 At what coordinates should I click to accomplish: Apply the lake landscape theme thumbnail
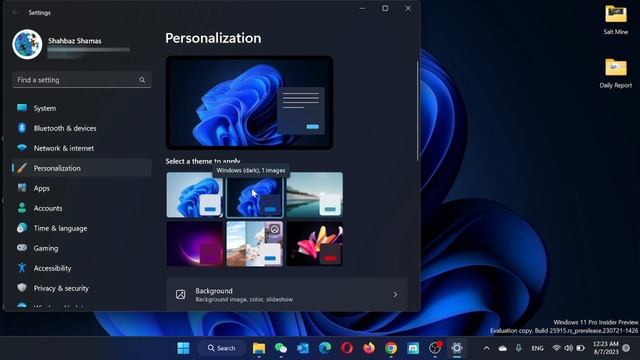[315, 195]
